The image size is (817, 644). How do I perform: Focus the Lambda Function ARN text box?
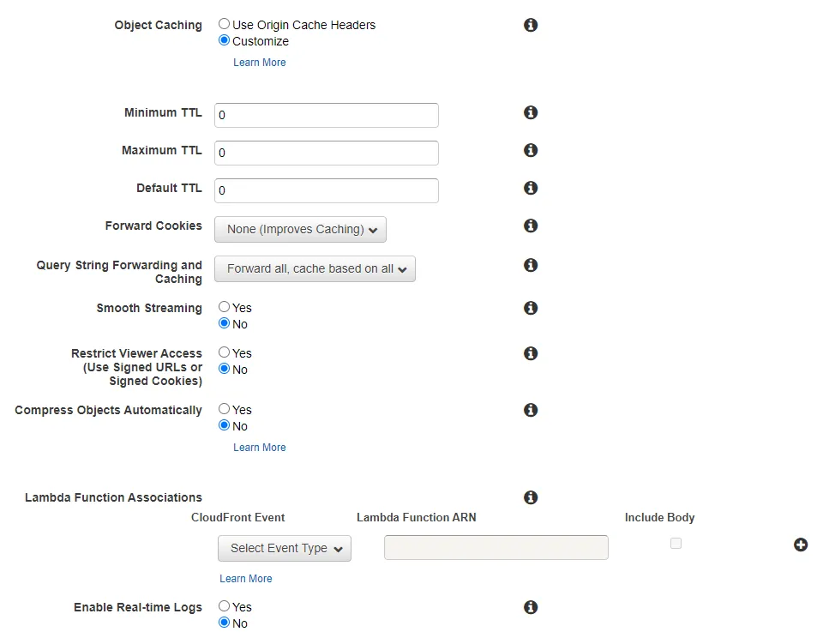pos(496,548)
